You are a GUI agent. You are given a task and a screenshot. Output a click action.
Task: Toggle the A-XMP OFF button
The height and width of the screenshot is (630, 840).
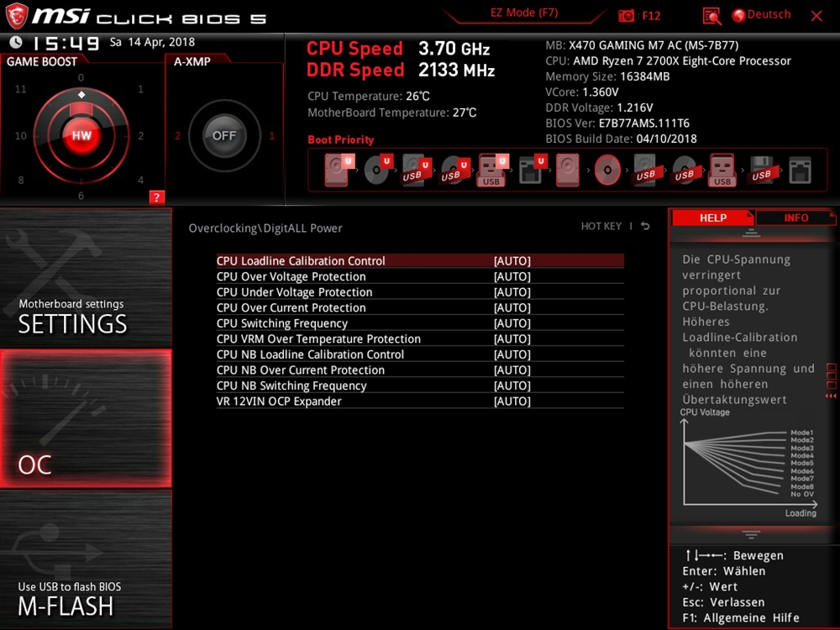[224, 135]
